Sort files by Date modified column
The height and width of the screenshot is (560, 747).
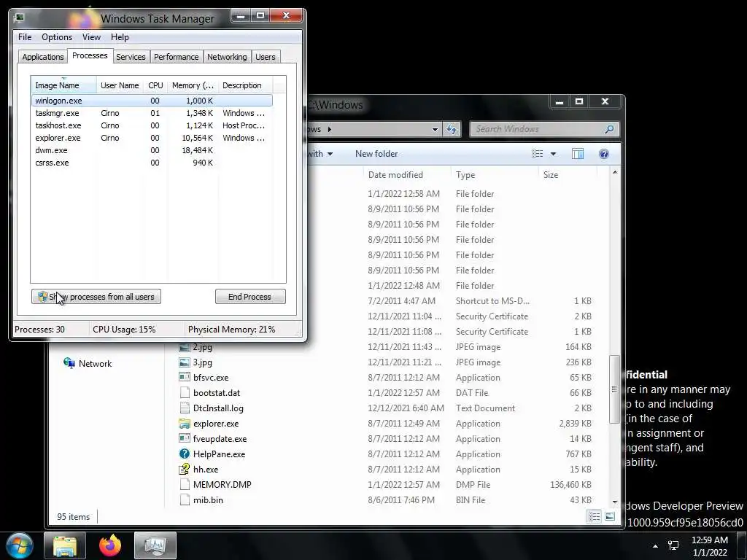[407, 175]
